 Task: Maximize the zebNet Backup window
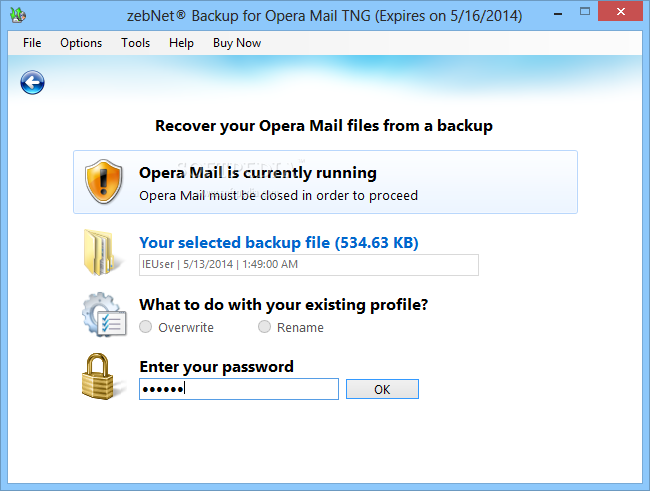(585, 11)
